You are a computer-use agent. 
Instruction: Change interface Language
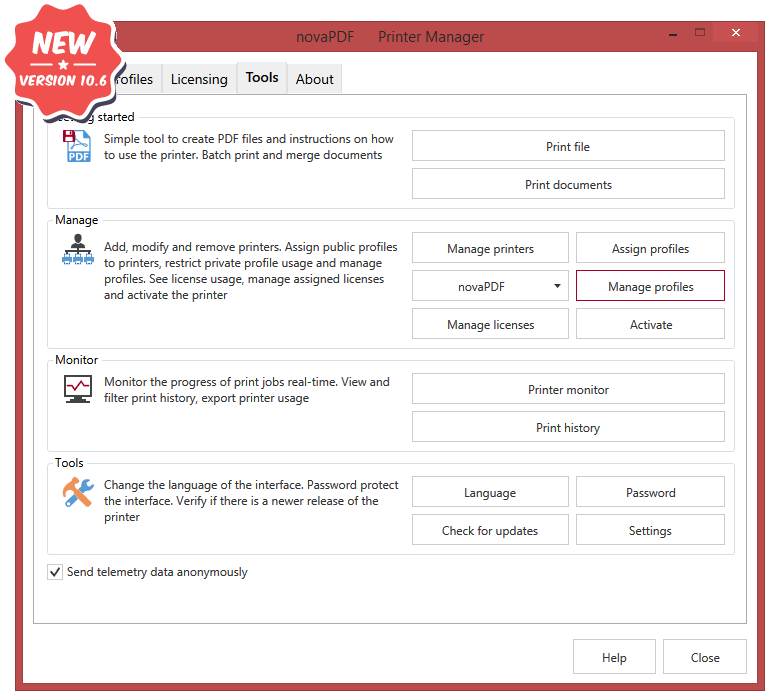point(490,492)
